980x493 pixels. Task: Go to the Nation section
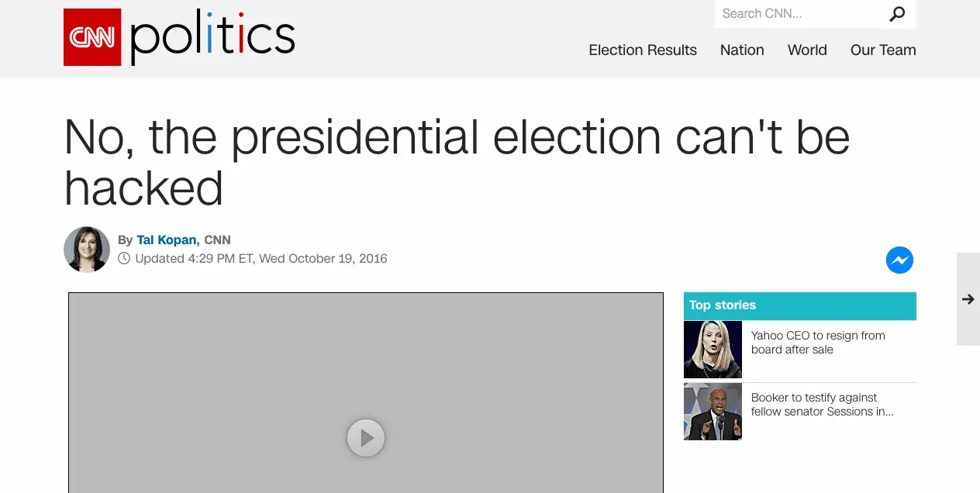pos(742,50)
